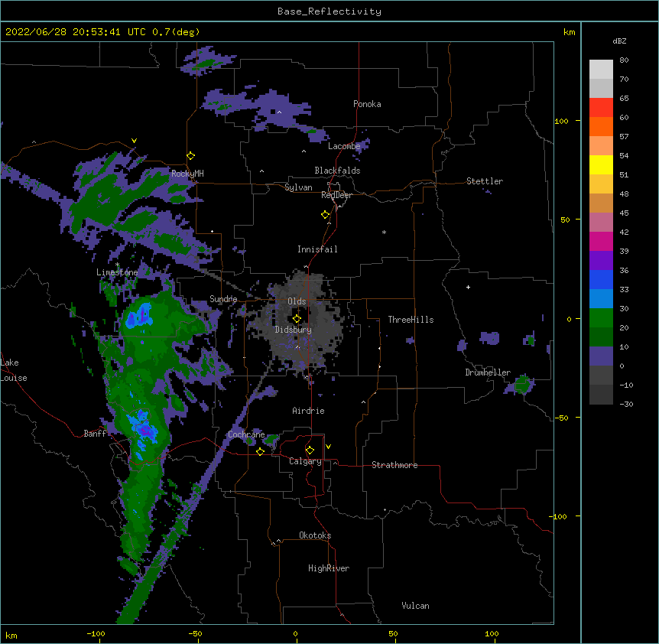
Task: Click the Innisfail label
Action: tap(317, 249)
